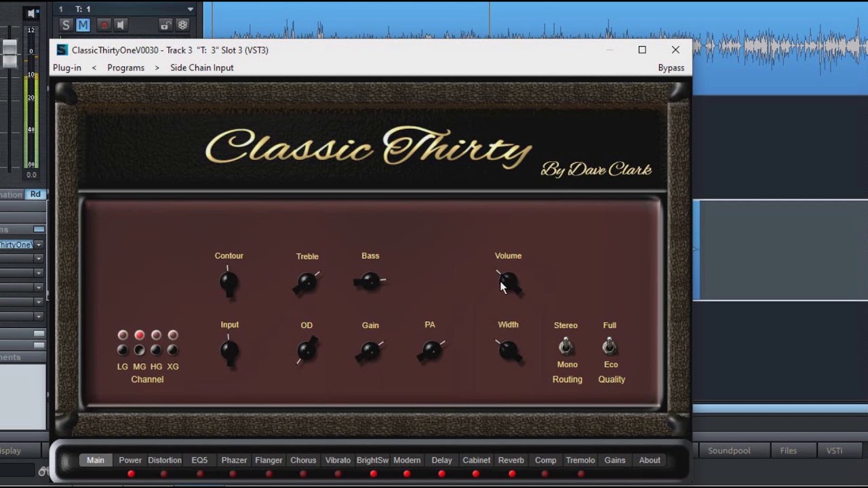868x488 pixels.
Task: Open the Vibrato tab
Action: pos(338,460)
